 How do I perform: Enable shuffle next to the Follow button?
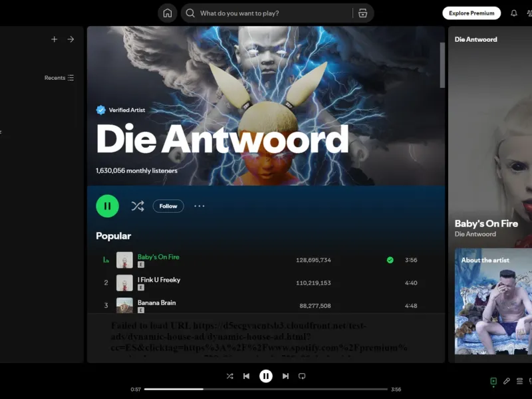[138, 206]
